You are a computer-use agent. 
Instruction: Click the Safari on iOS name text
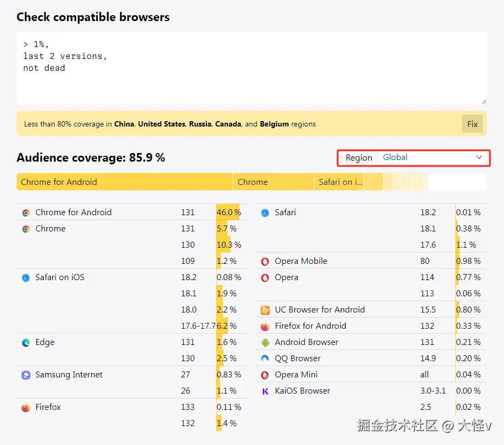[60, 277]
